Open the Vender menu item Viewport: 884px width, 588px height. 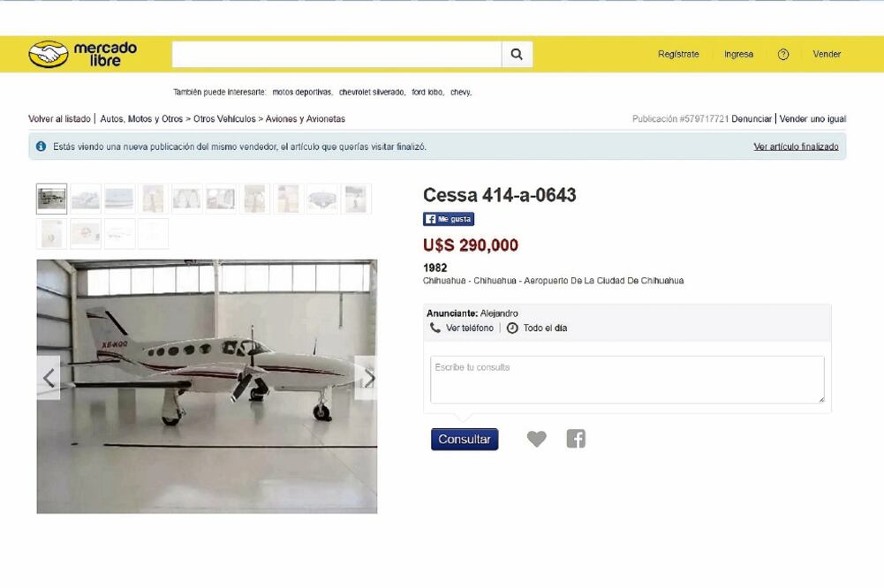tap(827, 54)
